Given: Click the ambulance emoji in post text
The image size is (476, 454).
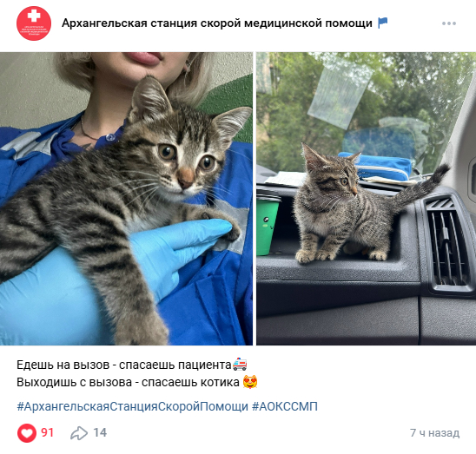Looking at the screenshot, I should pos(240,365).
